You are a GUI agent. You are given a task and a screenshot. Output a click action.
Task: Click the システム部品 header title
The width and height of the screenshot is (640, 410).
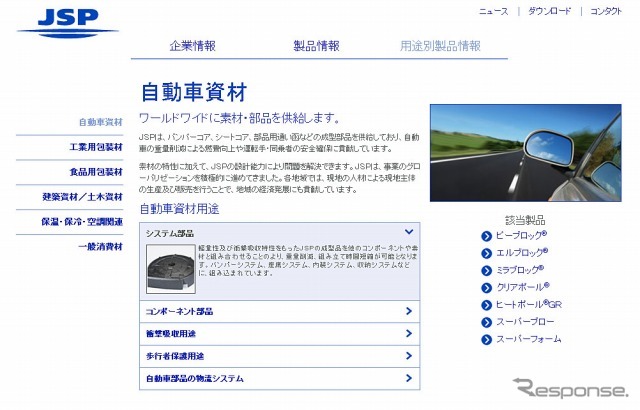click(x=169, y=234)
